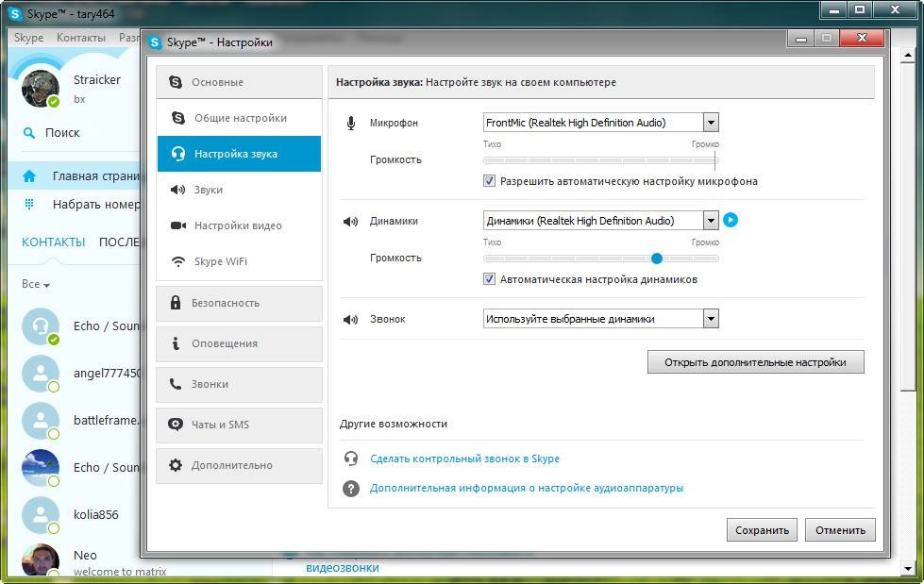Click the microphone icon next to Микрофон
The image size is (924, 584).
click(350, 124)
